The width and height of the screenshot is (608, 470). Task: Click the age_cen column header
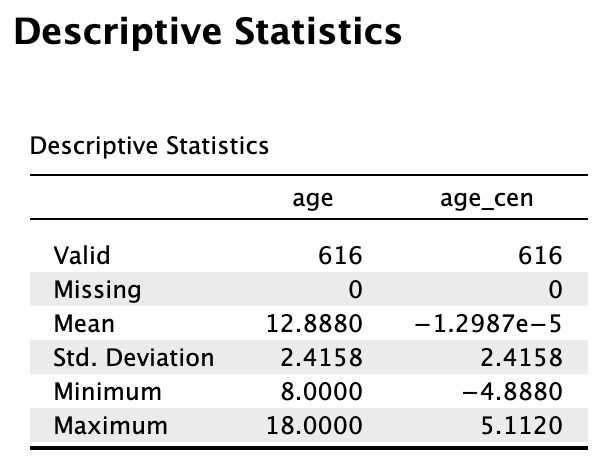pos(487,199)
